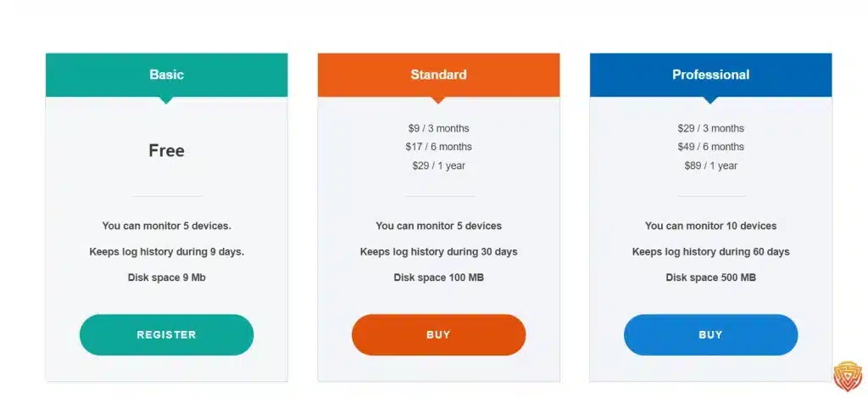This screenshot has width=868, height=398.
Task: Choose the $89 / 1 year option
Action: tap(711, 165)
